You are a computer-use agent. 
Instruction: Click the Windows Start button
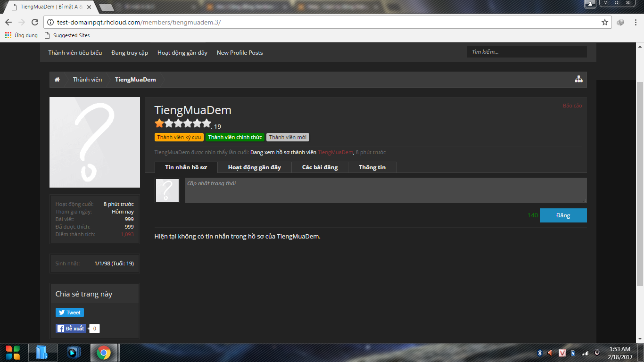click(x=13, y=353)
